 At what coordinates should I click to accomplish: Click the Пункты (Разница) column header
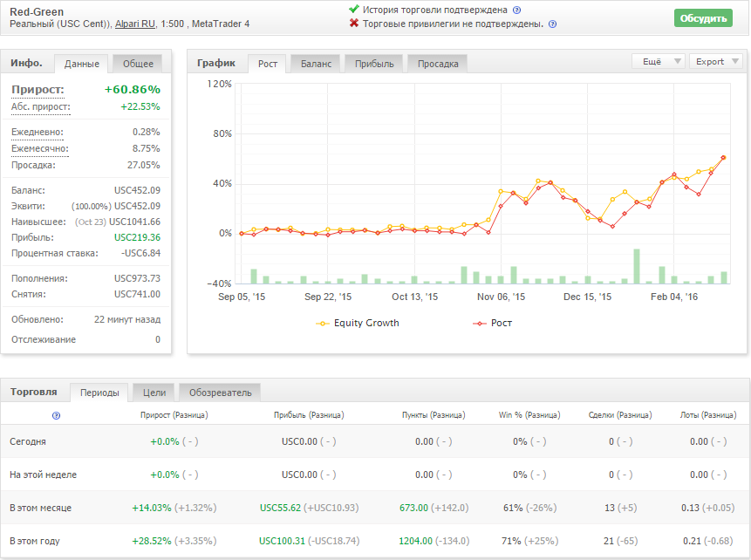(x=434, y=415)
